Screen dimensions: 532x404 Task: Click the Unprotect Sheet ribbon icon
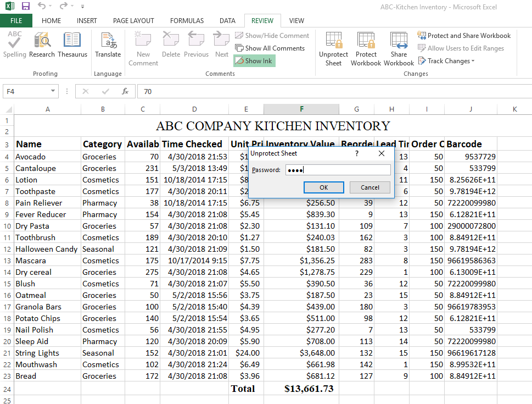click(x=333, y=49)
